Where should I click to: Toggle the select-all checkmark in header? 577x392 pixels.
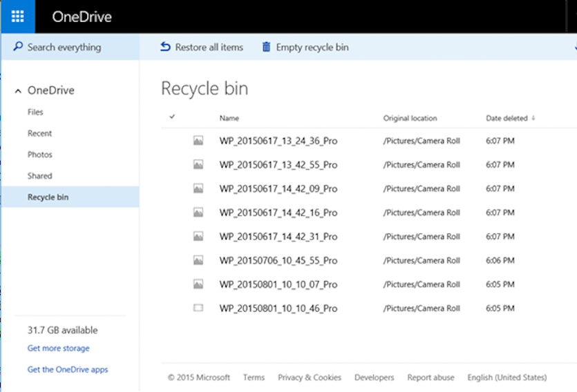(x=172, y=117)
